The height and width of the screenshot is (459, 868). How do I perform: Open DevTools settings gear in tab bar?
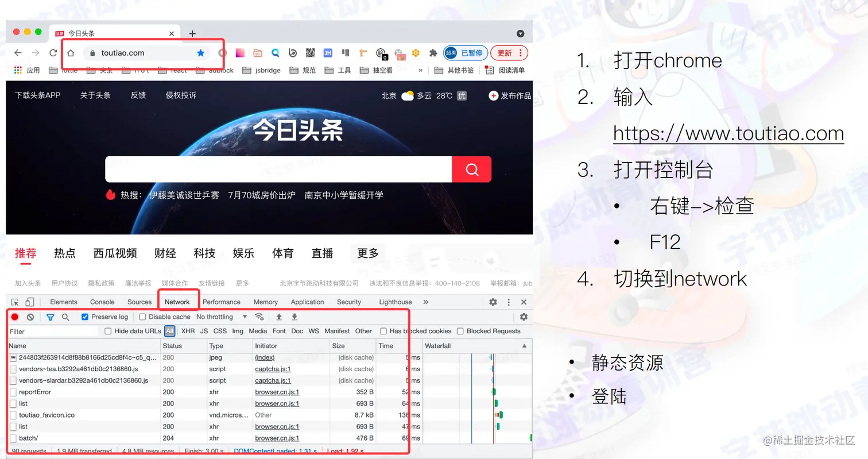(493, 302)
